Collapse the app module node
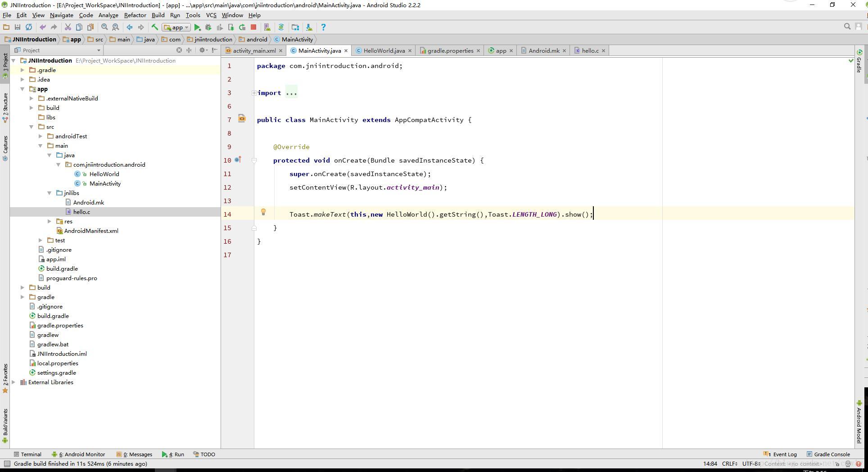The image size is (868, 472). [23, 89]
